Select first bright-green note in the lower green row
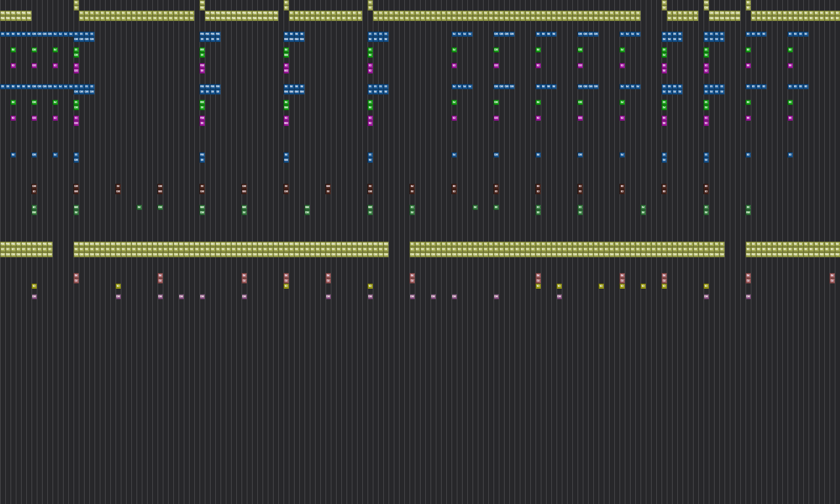 pos(13,102)
